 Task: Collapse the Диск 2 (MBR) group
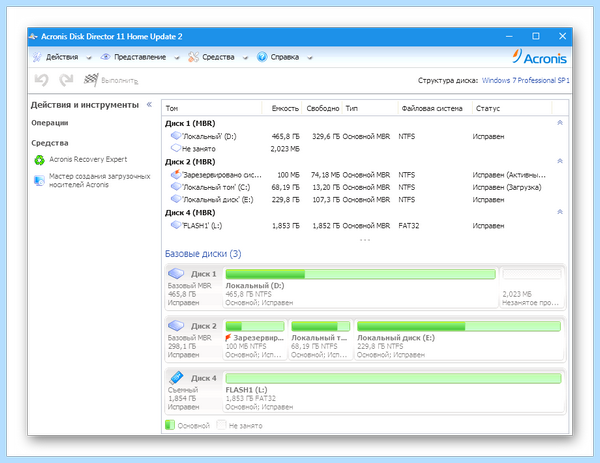[x=560, y=161]
